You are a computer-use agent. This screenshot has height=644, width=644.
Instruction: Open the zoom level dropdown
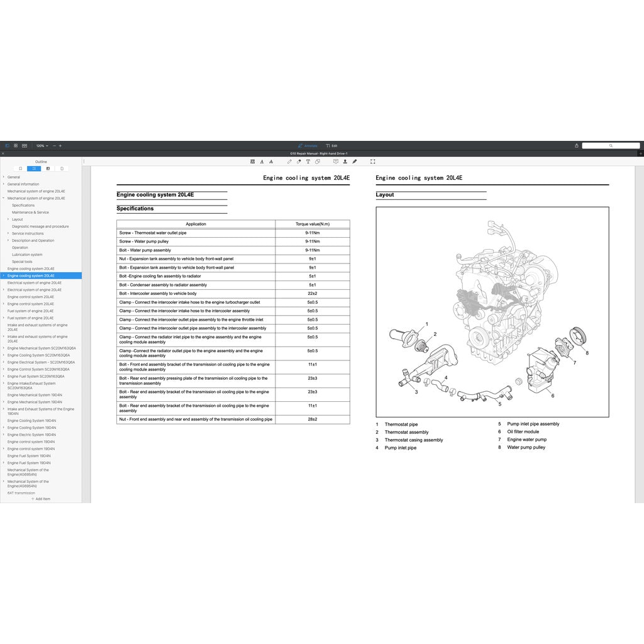click(x=42, y=145)
